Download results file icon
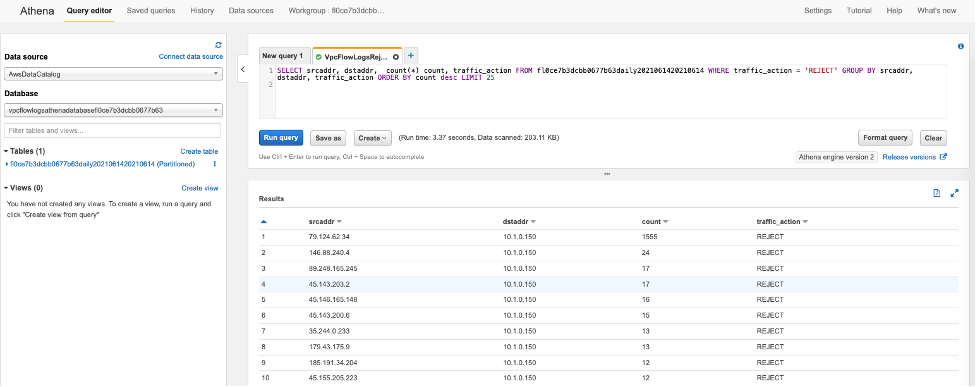 click(936, 193)
